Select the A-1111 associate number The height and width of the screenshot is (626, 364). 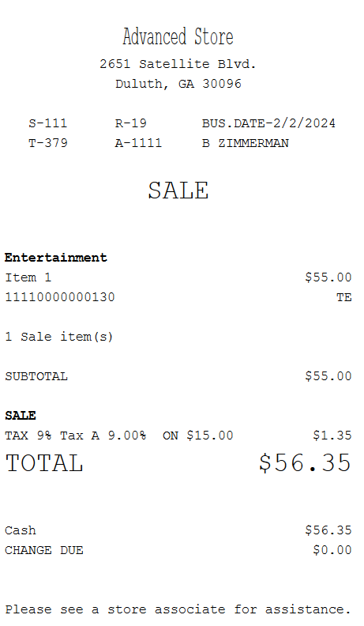(x=138, y=143)
